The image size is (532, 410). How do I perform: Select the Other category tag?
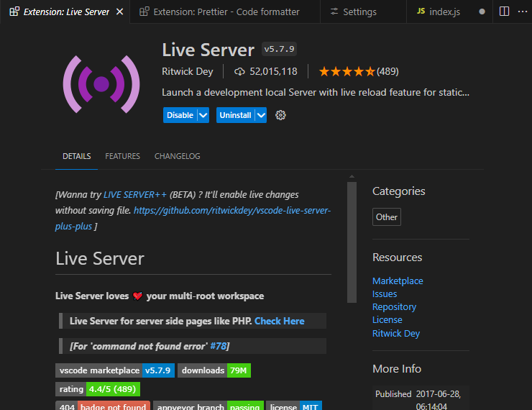click(x=387, y=217)
